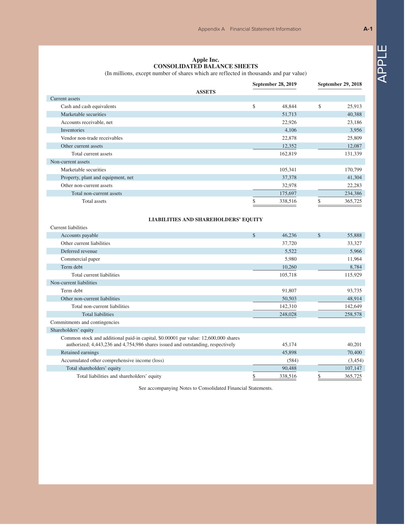
Task: Click the Commitments and contingencies line
Action: click(x=85, y=322)
